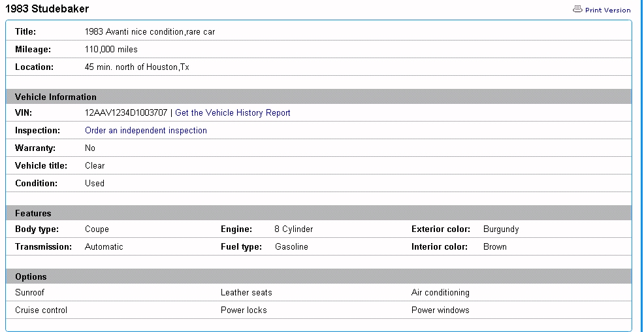Click the listing title text about Avanti
The width and height of the screenshot is (644, 332).
[x=150, y=32]
